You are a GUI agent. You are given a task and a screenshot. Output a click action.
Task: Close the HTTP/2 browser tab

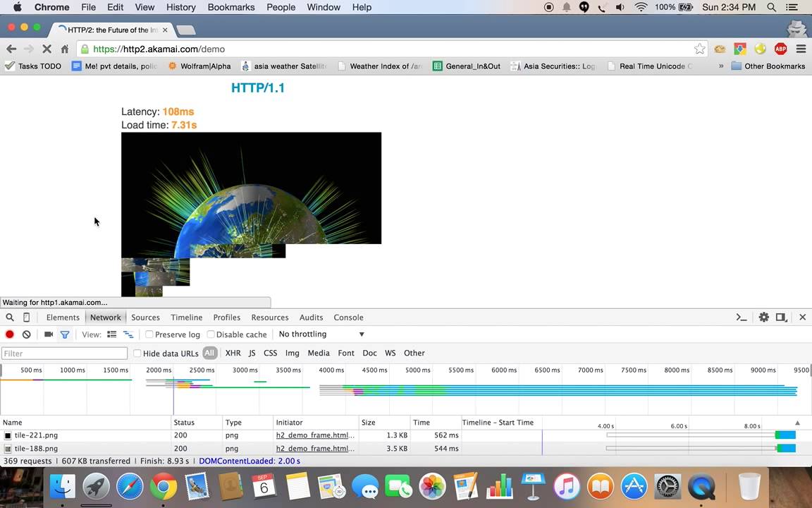[165, 30]
